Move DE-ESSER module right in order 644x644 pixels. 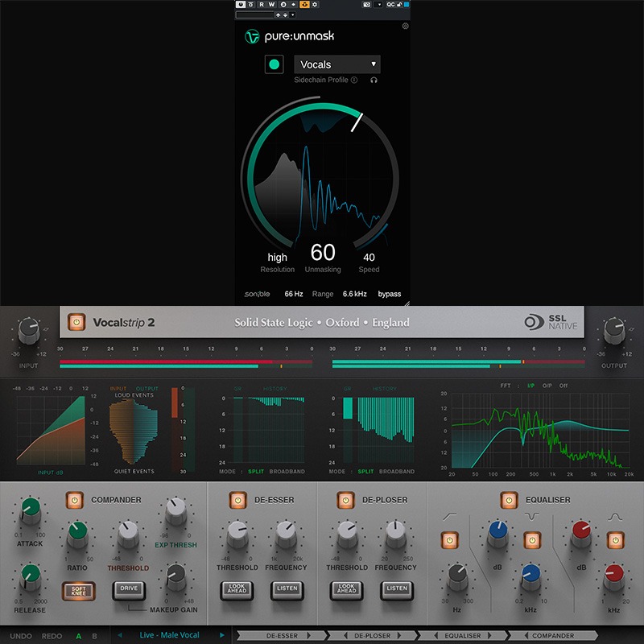309,636
